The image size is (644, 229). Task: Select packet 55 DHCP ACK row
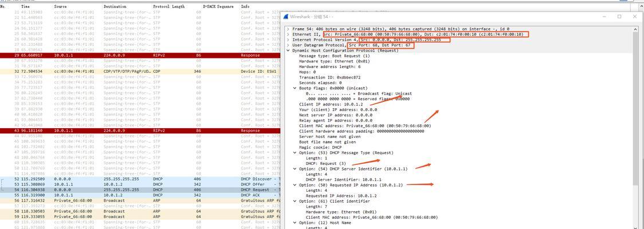click(140, 195)
